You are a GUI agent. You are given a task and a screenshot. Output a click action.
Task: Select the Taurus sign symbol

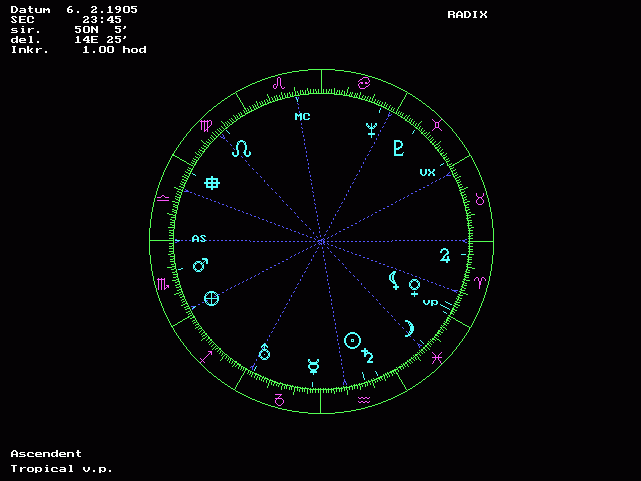click(x=480, y=199)
